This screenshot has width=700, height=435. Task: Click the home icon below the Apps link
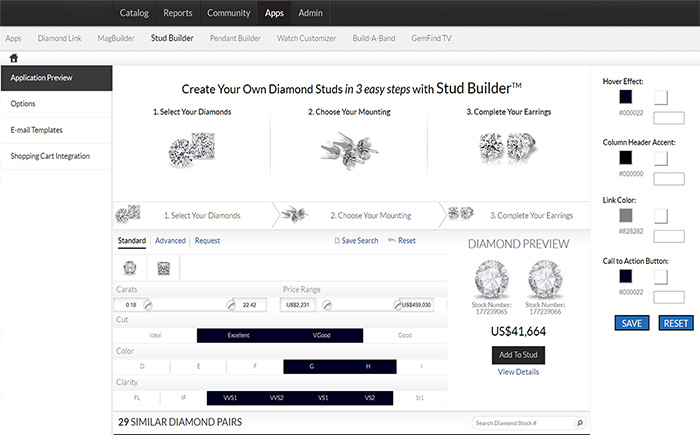(x=14, y=58)
